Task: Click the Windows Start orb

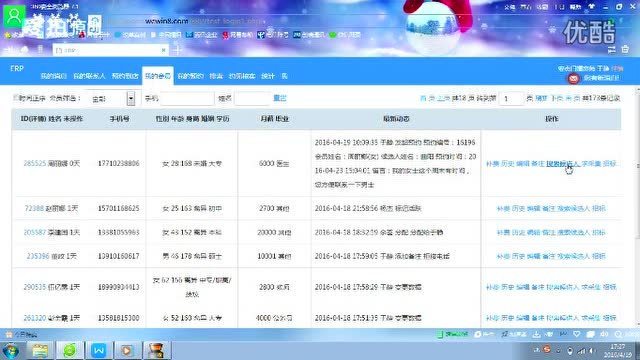Action: coord(11,351)
